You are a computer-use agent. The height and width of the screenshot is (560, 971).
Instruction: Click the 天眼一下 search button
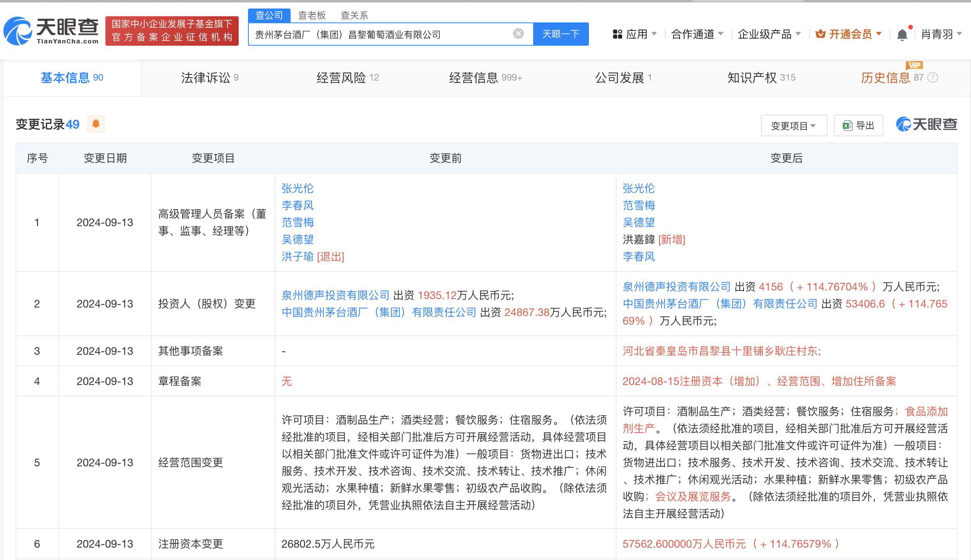tap(561, 34)
